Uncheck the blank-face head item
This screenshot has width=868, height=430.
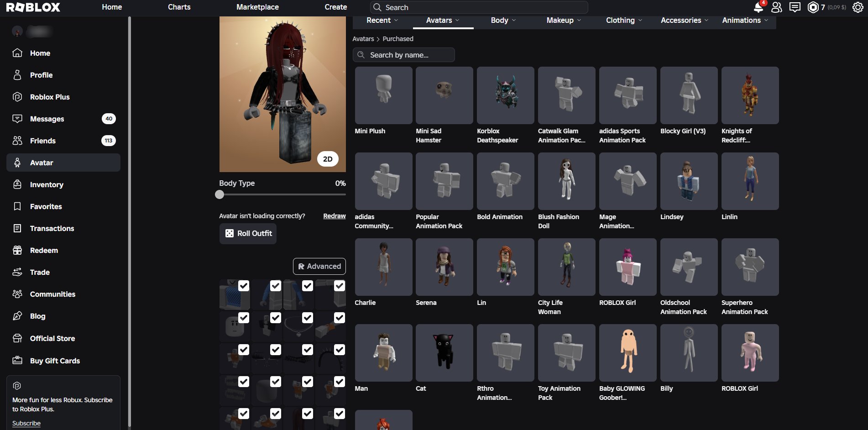click(x=244, y=318)
